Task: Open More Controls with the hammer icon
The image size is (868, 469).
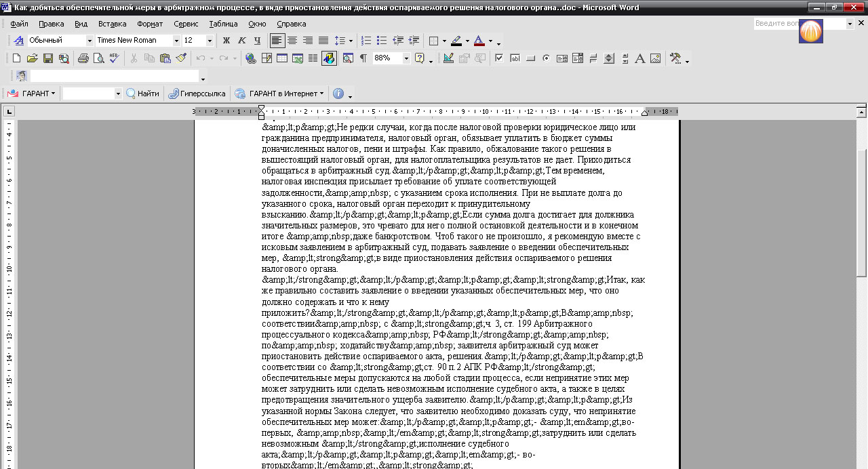Action: click(675, 58)
